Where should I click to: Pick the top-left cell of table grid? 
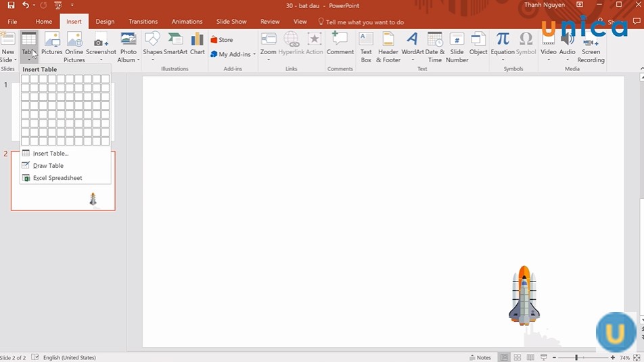[x=25, y=79]
